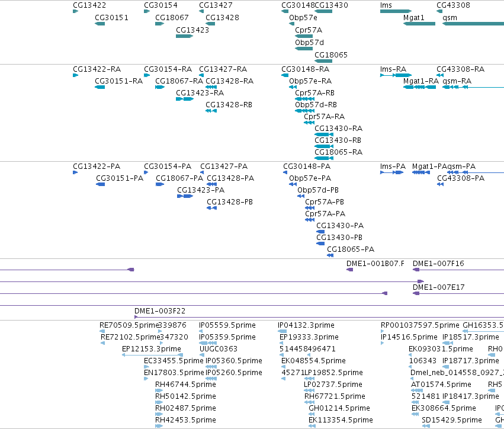Select the Cpr57A-RB transcript label
Screen dimensions: 504x429
[x=314, y=93]
